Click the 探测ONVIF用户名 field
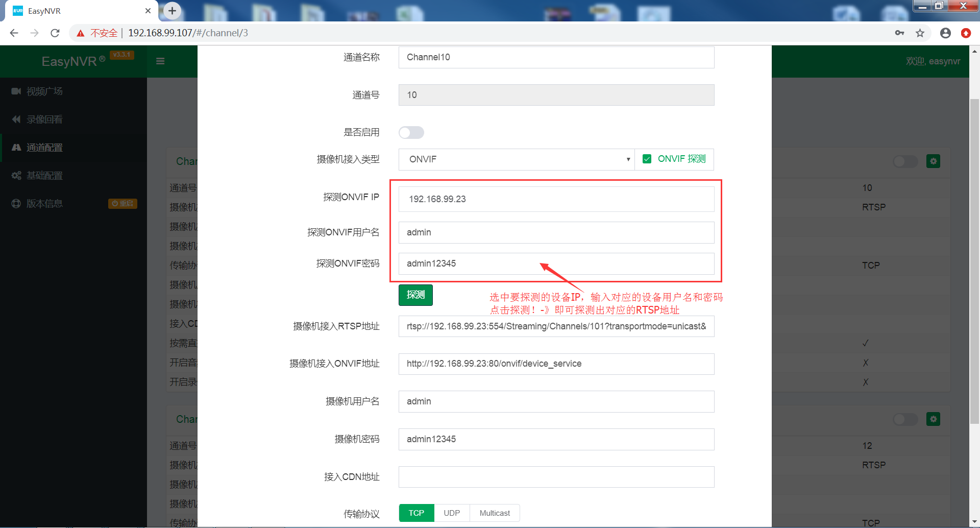The width and height of the screenshot is (980, 528). (556, 232)
